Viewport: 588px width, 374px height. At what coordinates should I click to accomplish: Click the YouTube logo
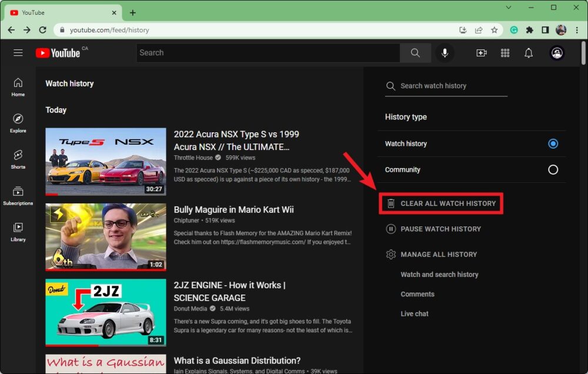click(58, 53)
